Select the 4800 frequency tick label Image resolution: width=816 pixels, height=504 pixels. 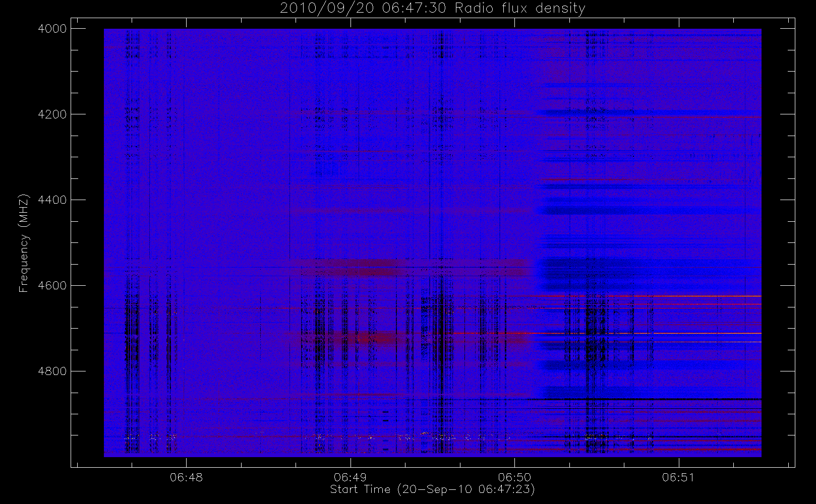52,371
